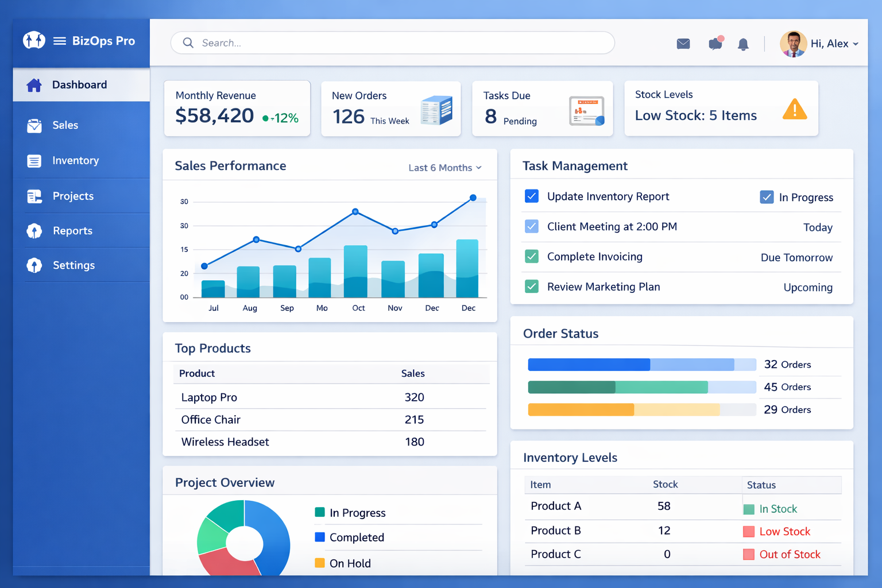Uncheck the Update Inventory Report task
Image resolution: width=882 pixels, height=588 pixels.
(531, 196)
